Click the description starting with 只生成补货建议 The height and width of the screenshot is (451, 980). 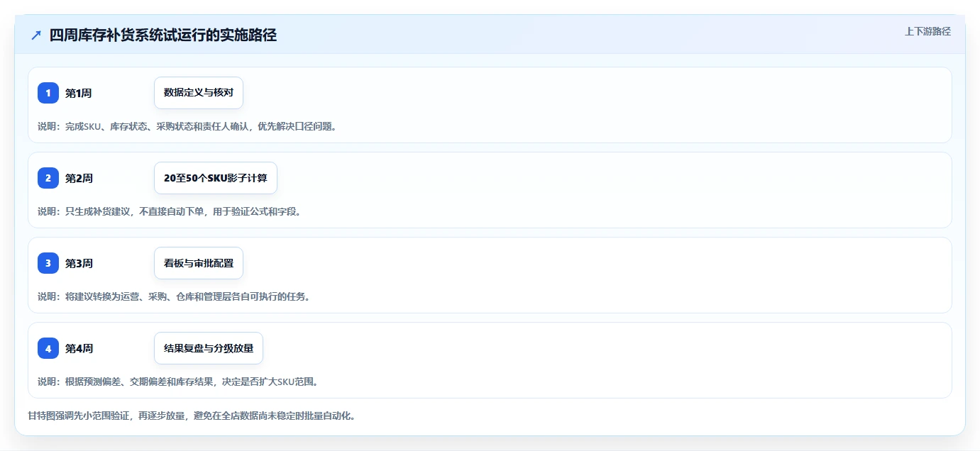click(x=170, y=211)
